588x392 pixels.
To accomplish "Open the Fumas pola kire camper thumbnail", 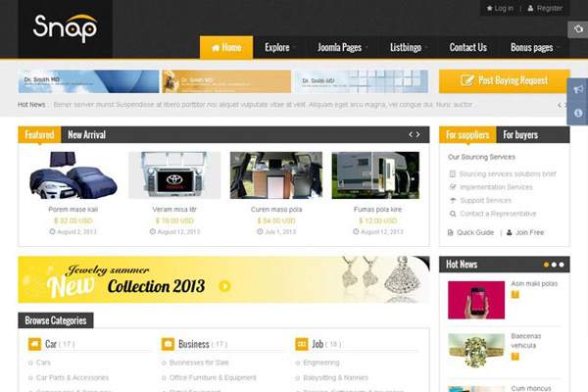I will coord(375,175).
